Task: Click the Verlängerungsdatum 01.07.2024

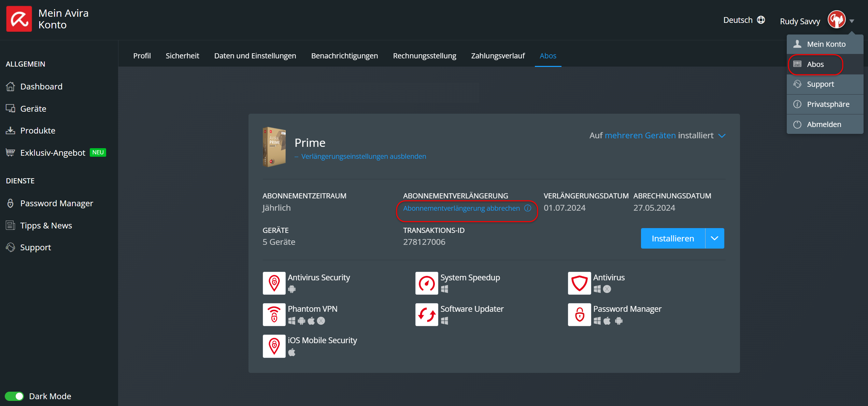Action: coord(565,208)
